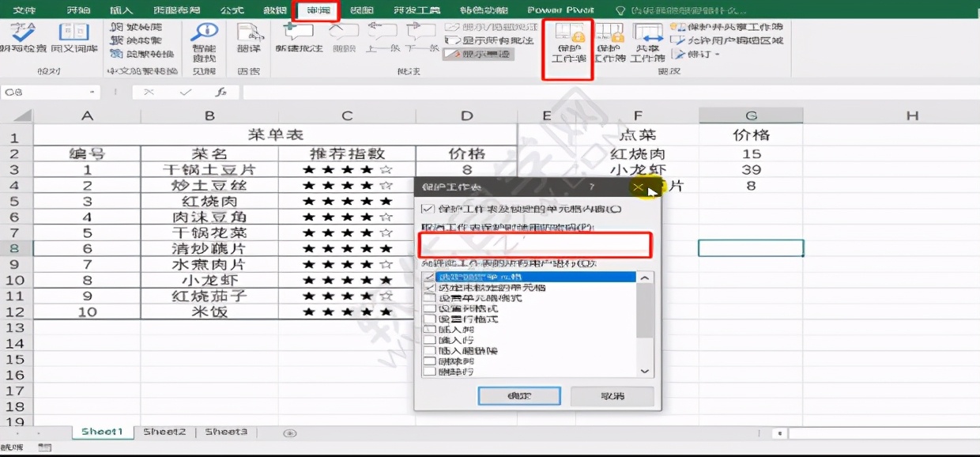Dismiss the dialog with 取消
The width and height of the screenshot is (980, 457).
(612, 397)
